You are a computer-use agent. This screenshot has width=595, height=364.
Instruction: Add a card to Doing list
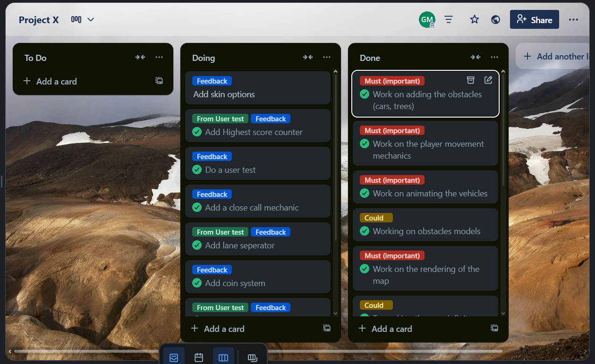(x=224, y=329)
